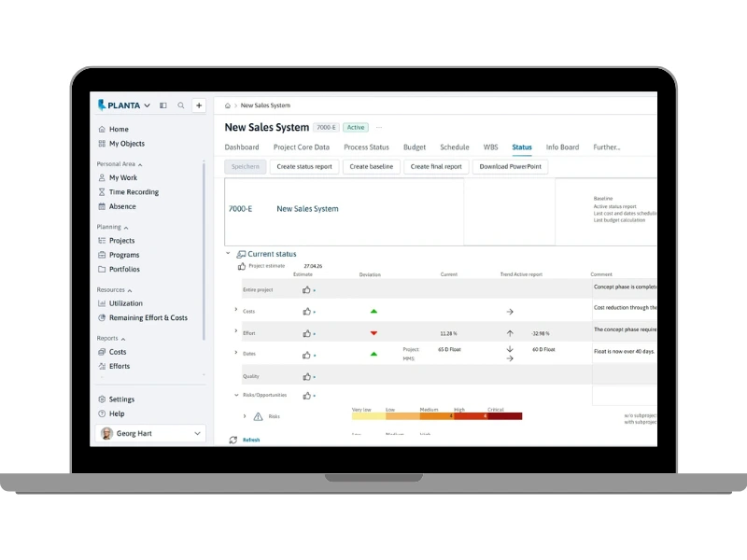Collapse the Reports section

tap(111, 338)
